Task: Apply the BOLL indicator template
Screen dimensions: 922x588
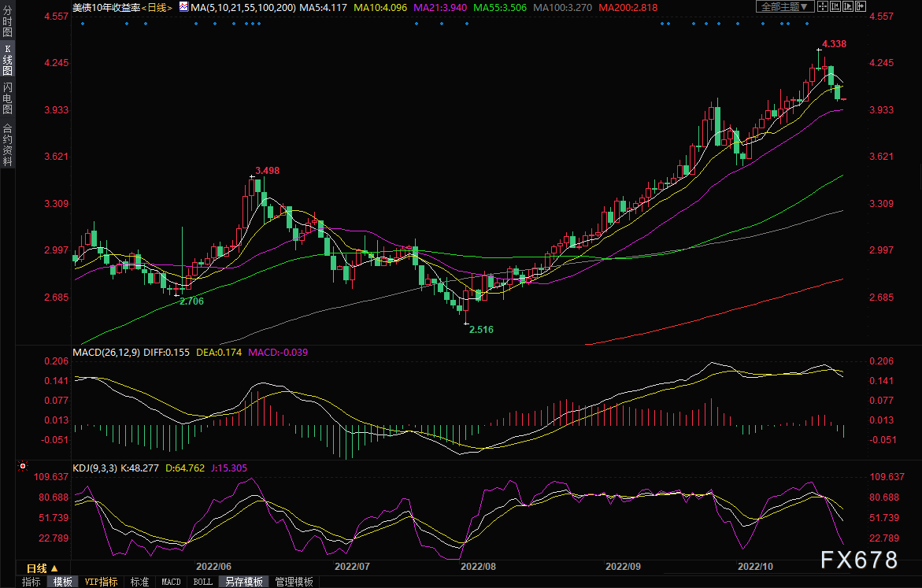Action: [x=202, y=582]
